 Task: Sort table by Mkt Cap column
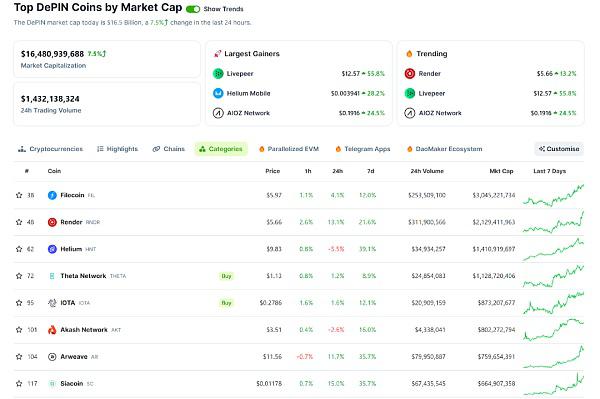(x=501, y=171)
